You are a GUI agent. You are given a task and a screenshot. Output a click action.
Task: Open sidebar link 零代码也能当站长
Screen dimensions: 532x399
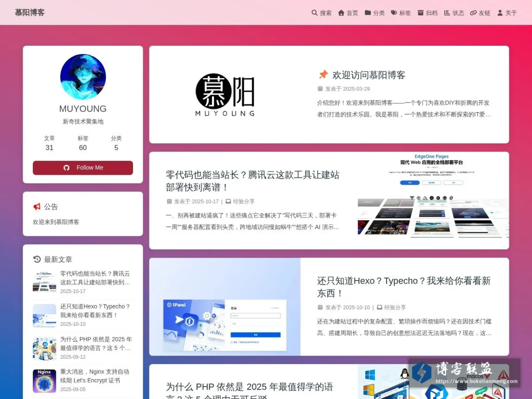click(x=95, y=278)
